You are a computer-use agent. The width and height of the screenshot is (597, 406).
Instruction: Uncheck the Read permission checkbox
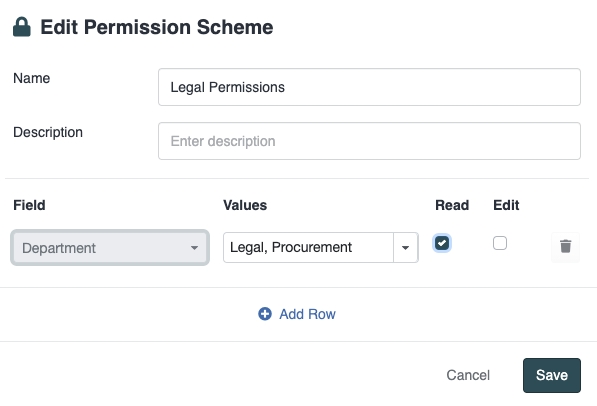tap(442, 243)
